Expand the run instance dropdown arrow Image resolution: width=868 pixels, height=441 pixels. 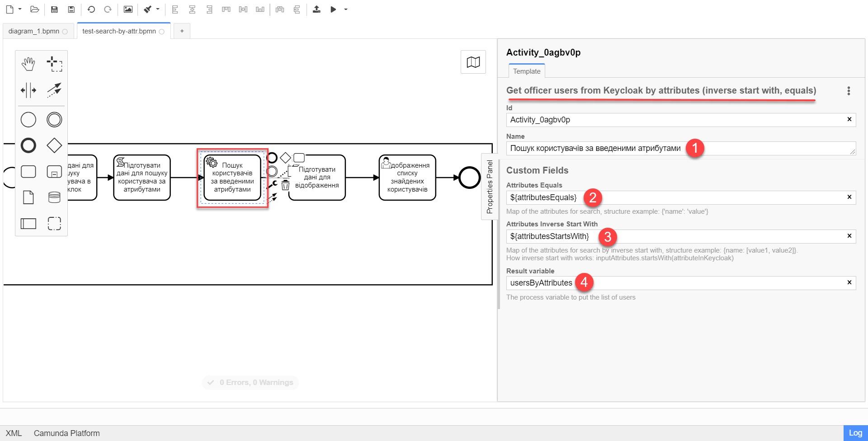click(346, 9)
